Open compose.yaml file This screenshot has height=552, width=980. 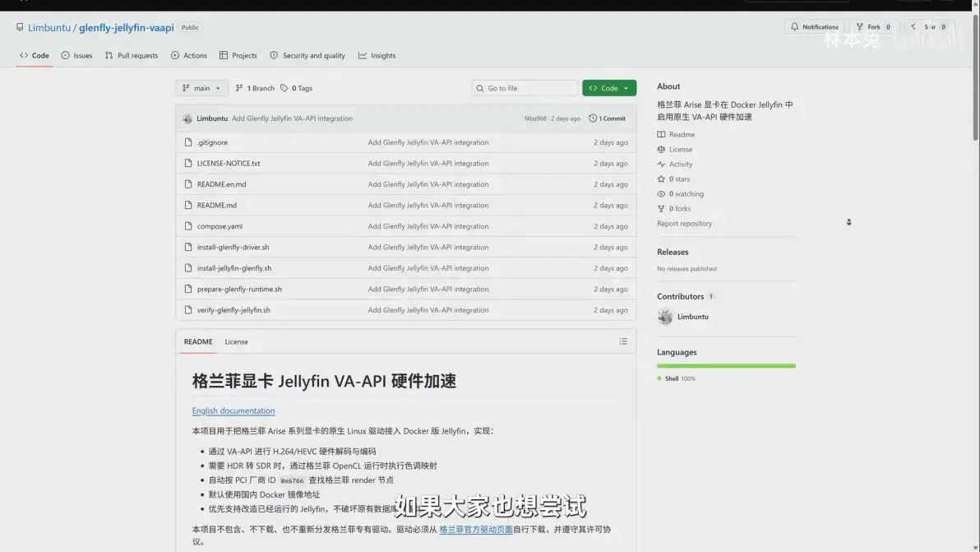[x=220, y=226]
